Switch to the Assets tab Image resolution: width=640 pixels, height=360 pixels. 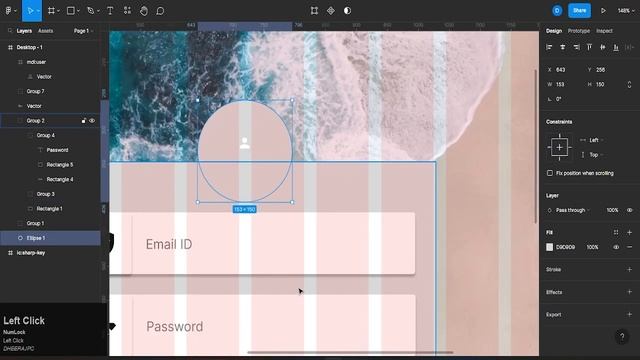(45, 31)
